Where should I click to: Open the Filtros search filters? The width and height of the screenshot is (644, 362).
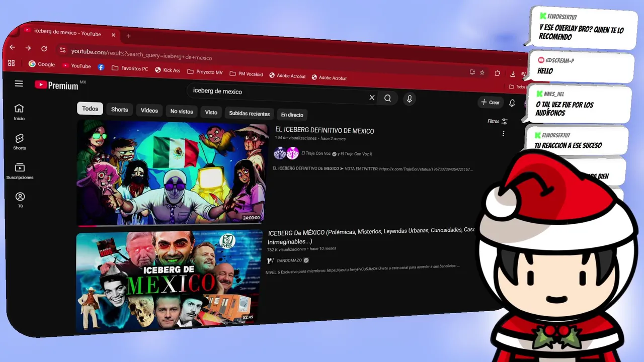[x=498, y=121]
